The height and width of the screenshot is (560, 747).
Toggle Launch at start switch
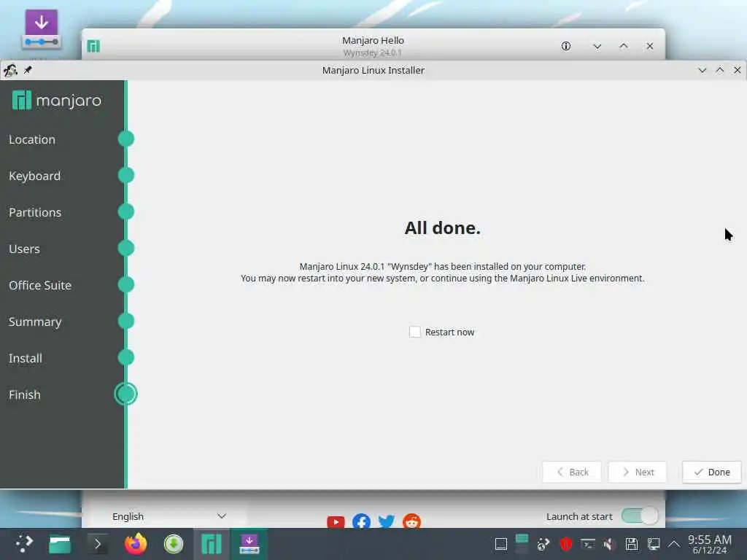point(640,516)
